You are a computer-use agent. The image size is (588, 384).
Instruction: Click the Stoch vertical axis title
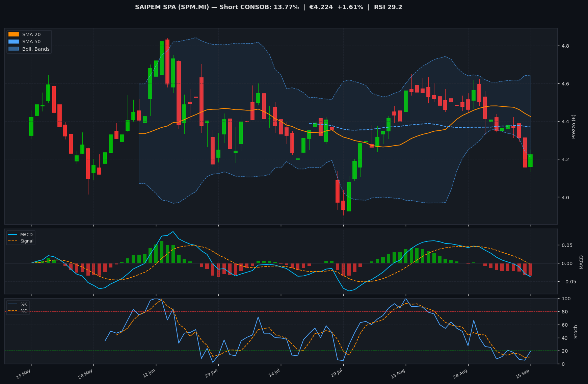click(x=576, y=332)
